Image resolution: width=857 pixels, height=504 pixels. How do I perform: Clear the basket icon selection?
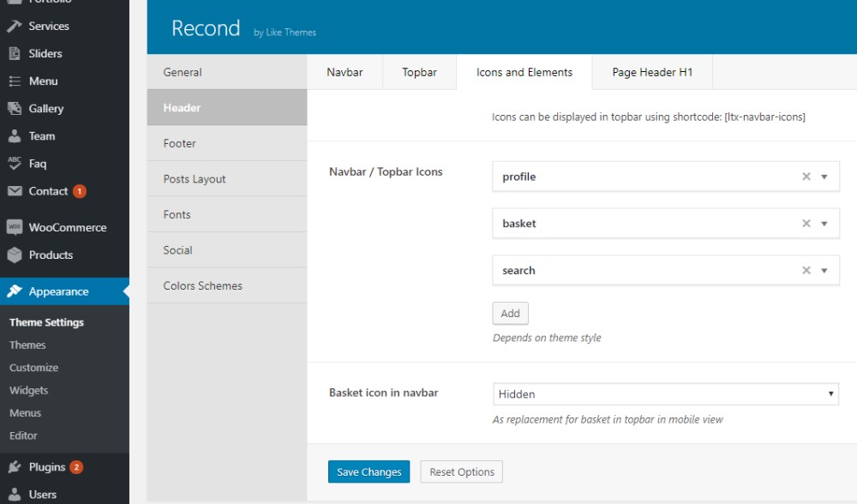806,224
